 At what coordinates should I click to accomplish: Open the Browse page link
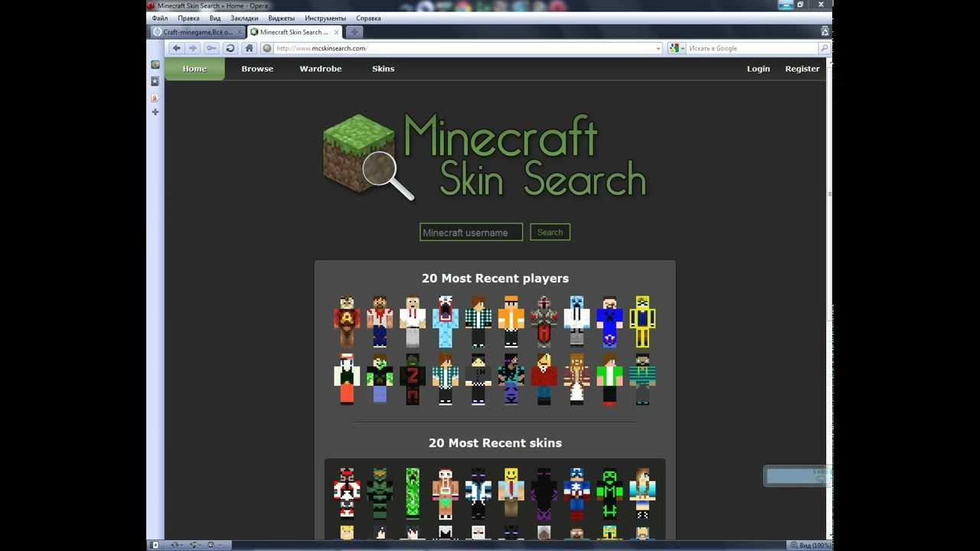click(257, 69)
